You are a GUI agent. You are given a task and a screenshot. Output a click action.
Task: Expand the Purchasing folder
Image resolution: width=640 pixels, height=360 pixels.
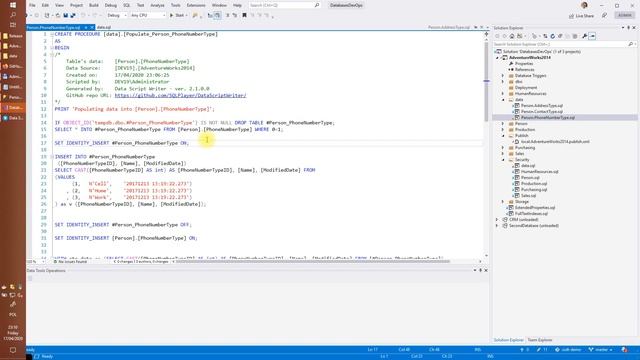tap(503, 148)
